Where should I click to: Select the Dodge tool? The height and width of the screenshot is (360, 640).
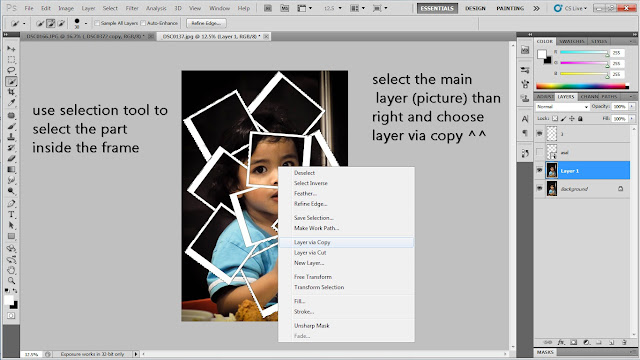11,191
